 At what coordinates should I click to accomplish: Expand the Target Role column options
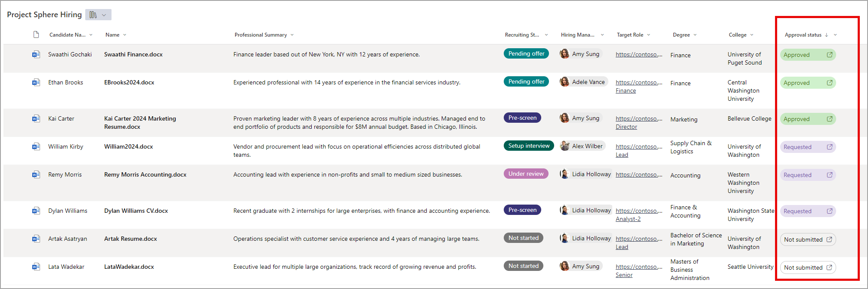coord(648,35)
